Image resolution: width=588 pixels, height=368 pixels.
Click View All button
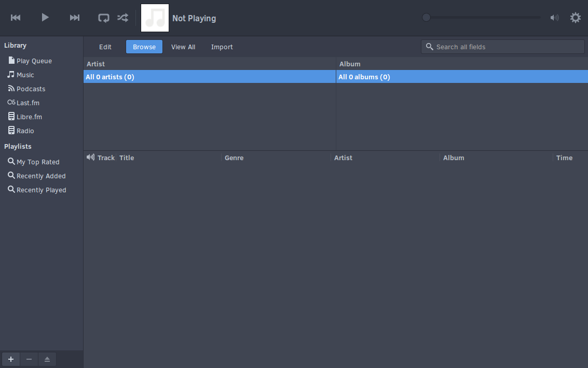pyautogui.click(x=183, y=47)
